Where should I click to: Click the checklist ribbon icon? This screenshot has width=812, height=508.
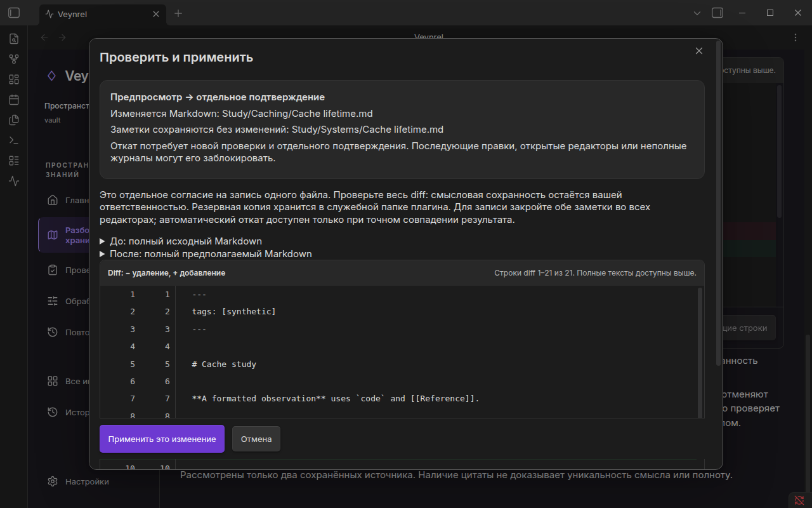pyautogui.click(x=14, y=161)
